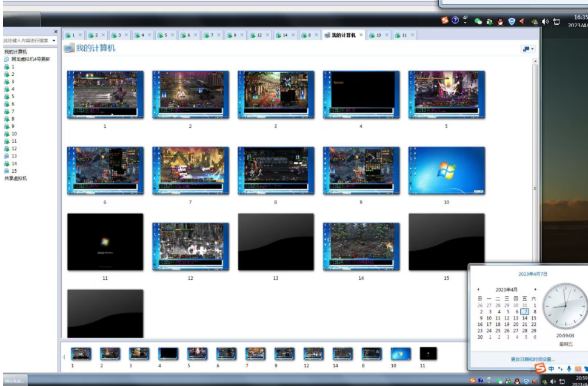Select the large thumbnail of VM 7

coord(190,170)
